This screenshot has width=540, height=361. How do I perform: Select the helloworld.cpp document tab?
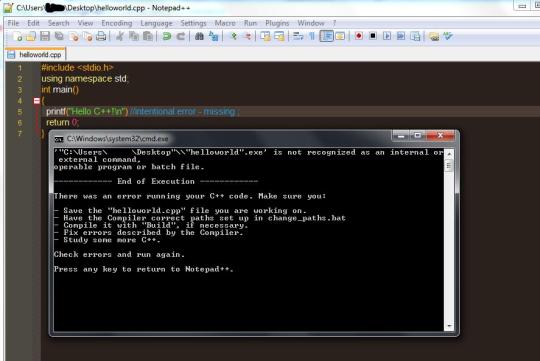[35, 54]
